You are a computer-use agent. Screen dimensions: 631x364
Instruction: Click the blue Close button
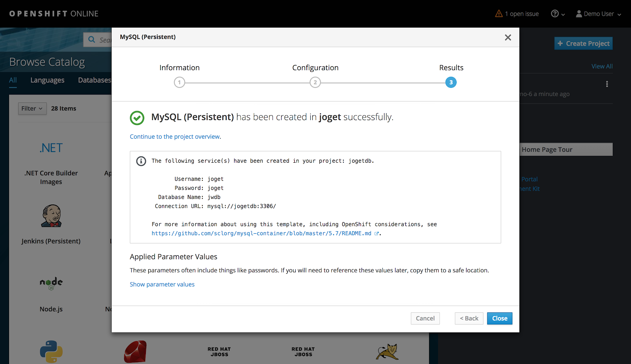[x=500, y=318]
